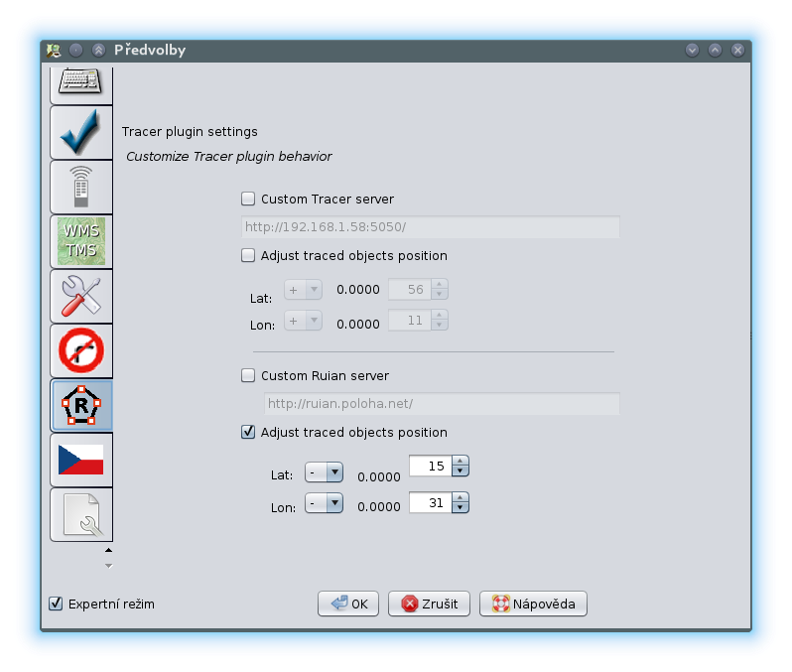Confirm settings with the OK button
792x672 pixels.
pyautogui.click(x=348, y=604)
